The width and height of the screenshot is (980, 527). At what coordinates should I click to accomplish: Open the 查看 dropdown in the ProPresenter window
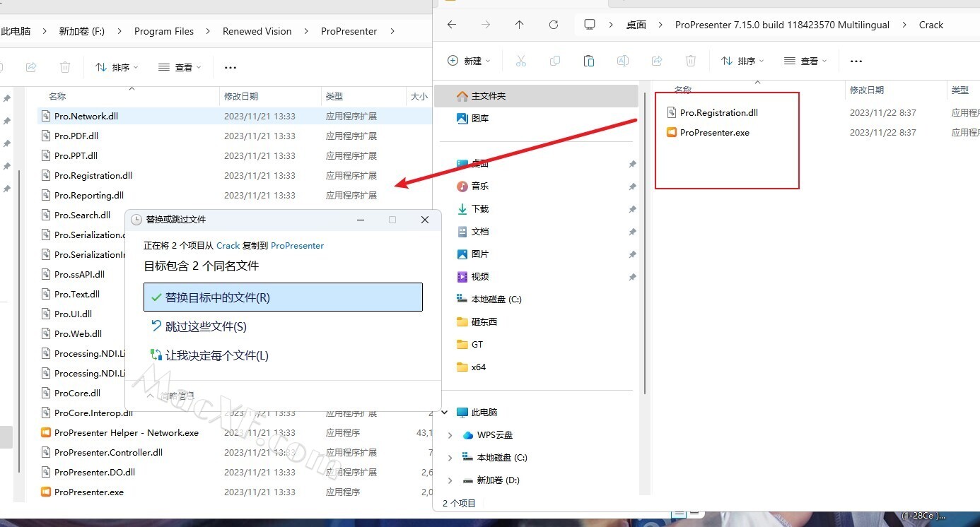[x=180, y=67]
